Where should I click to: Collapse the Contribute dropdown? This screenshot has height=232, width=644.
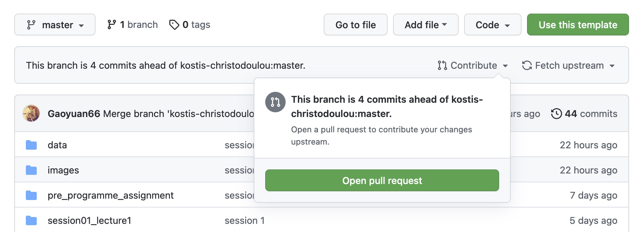click(473, 65)
